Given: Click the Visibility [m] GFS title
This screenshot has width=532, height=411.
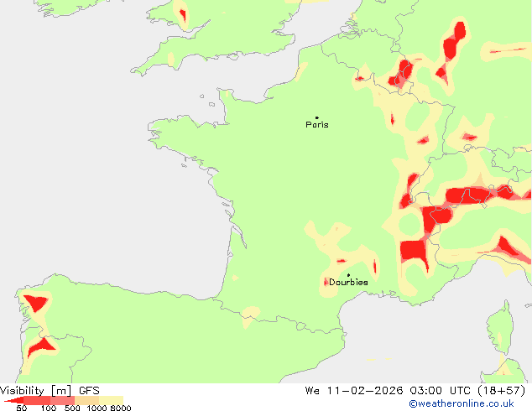Looking at the screenshot, I should 50,391.
